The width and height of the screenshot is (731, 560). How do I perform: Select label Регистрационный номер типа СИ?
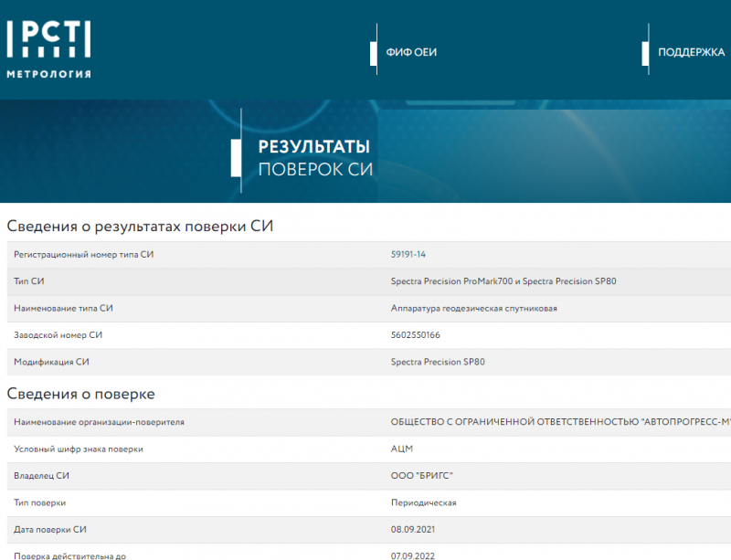pyautogui.click(x=83, y=255)
